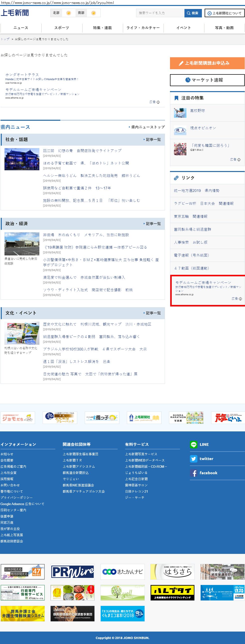The width and height of the screenshot is (245, 644).
Task: Click the northern area sunny weather icon
Action: click(68, 13)
